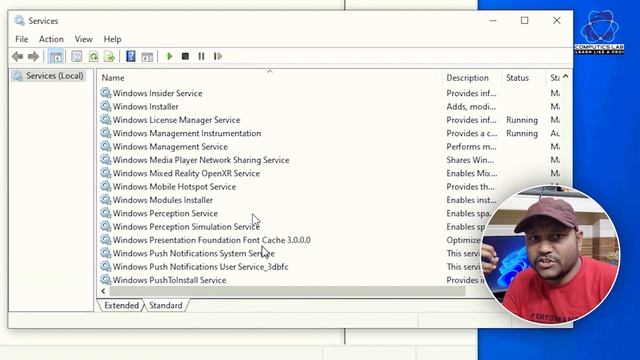This screenshot has height=360, width=640.
Task: Toggle the Show/Hide Action Pane icon
Action: pyautogui.click(x=147, y=56)
